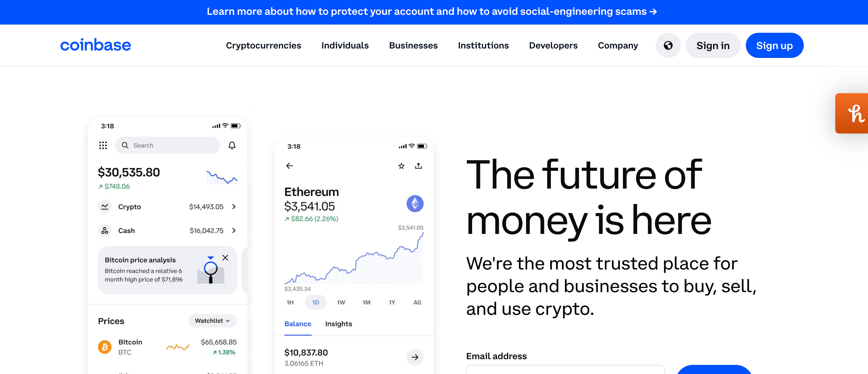Click the back arrow on the Ethereum screen
The image size is (868, 374).
point(289,166)
